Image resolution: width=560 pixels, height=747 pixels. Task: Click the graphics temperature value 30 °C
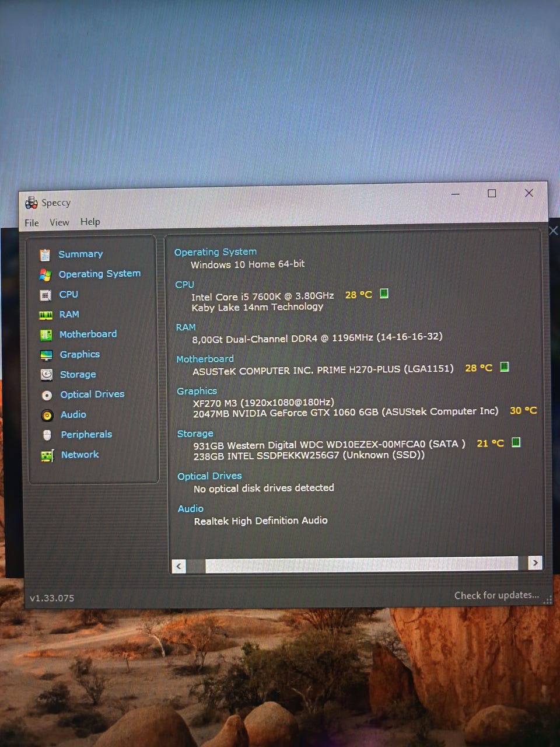coord(523,411)
